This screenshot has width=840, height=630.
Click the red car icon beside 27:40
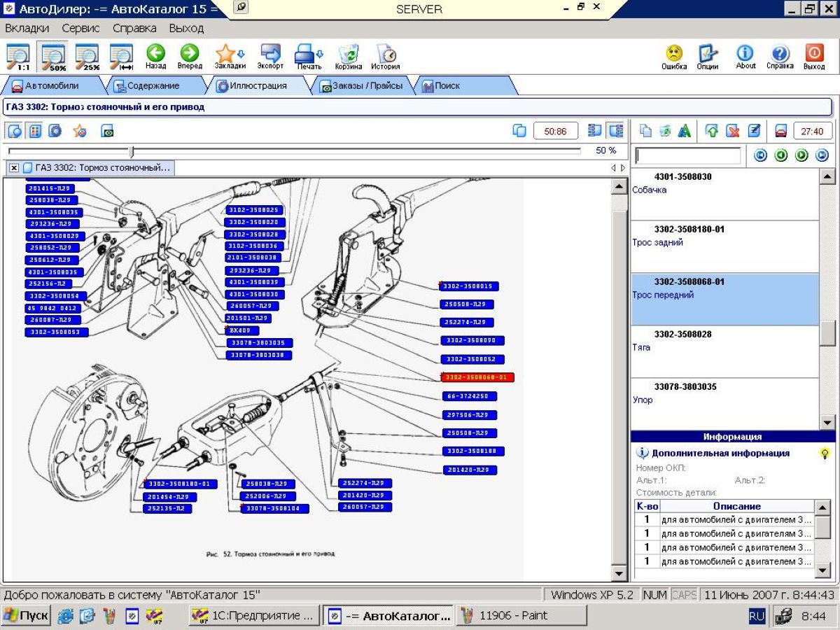pyautogui.click(x=781, y=131)
